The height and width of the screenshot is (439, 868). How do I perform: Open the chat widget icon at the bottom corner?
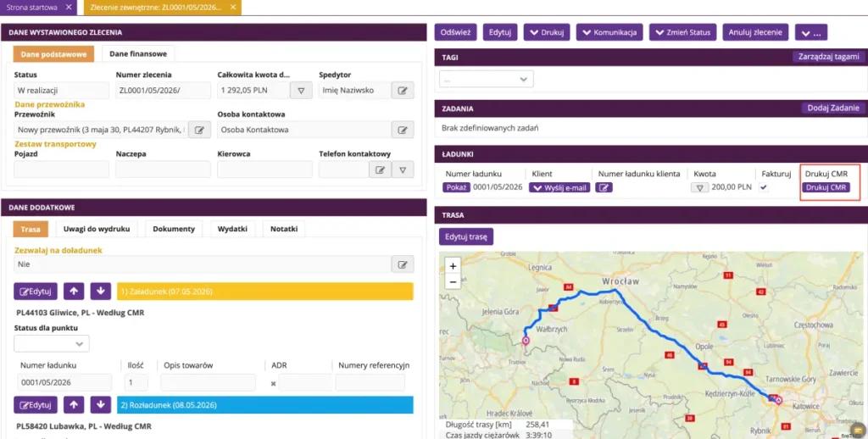858,430
